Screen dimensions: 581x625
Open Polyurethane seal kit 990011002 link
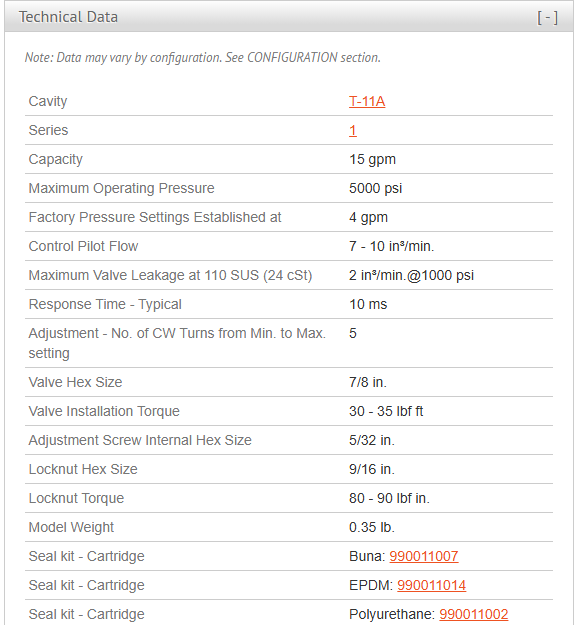474,614
